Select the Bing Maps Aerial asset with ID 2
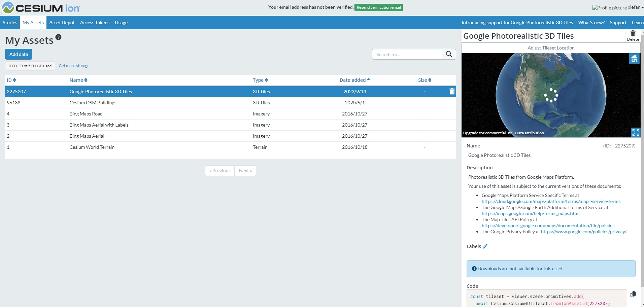The height and width of the screenshot is (307, 644). pyautogui.click(x=230, y=136)
